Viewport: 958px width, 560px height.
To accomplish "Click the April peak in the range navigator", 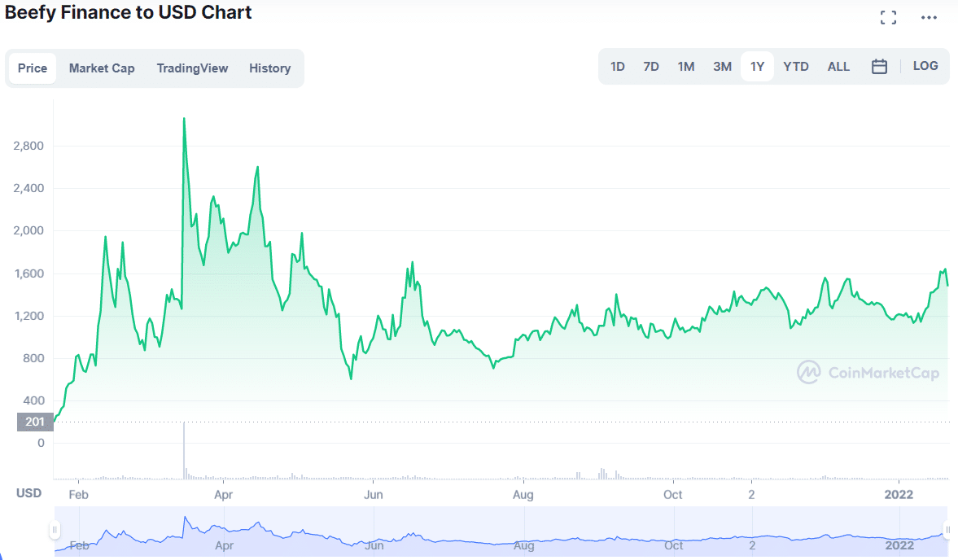I will point(259,523).
